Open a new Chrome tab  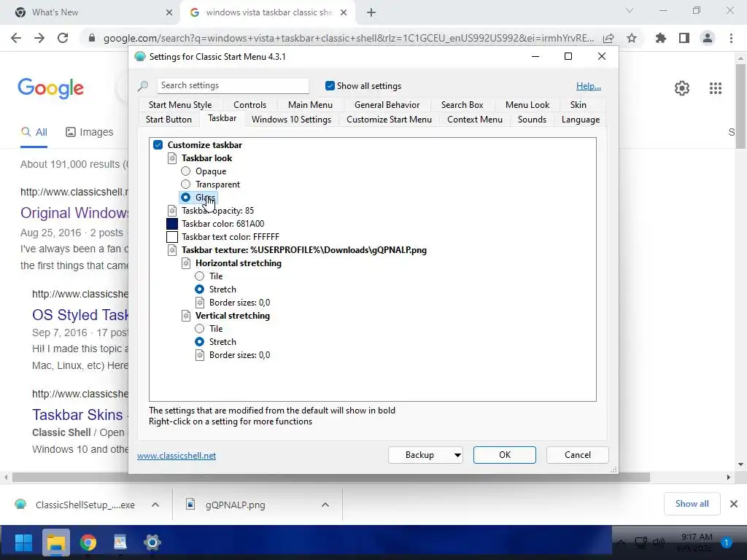coord(371,12)
